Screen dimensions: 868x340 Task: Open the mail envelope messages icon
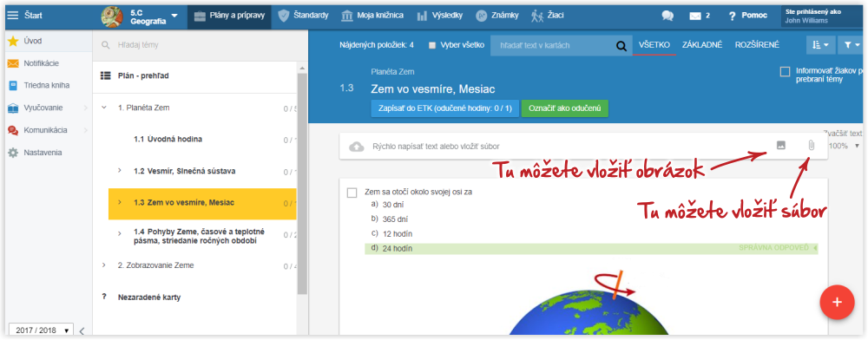(695, 16)
